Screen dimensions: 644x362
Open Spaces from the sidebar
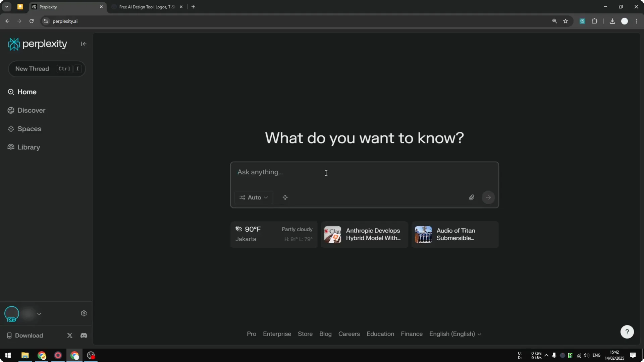coord(29,129)
